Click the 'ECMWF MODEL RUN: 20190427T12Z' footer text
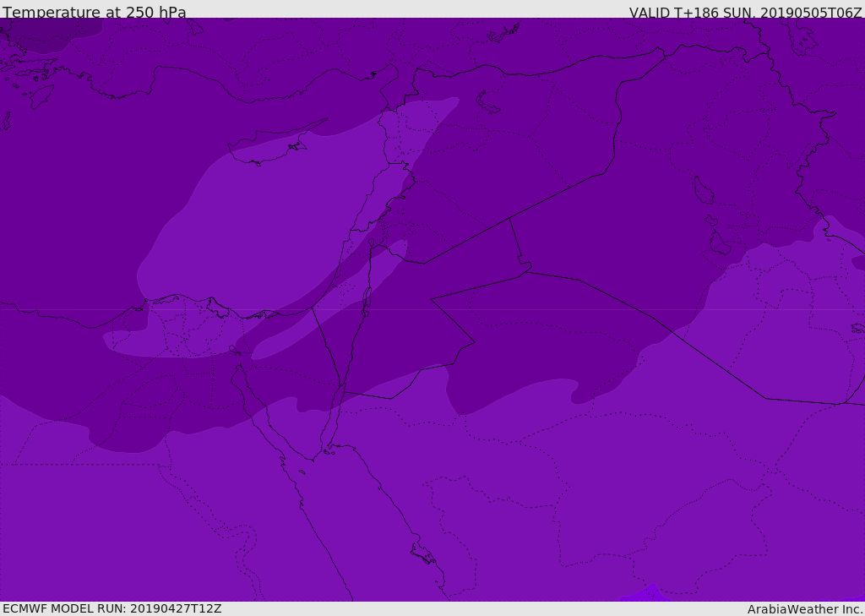The image size is (865, 616). [112, 608]
